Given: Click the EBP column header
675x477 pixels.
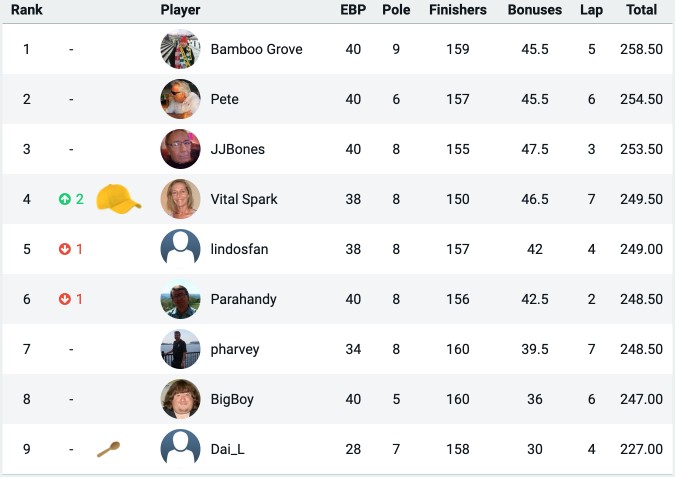Looking at the screenshot, I should click(x=353, y=10).
